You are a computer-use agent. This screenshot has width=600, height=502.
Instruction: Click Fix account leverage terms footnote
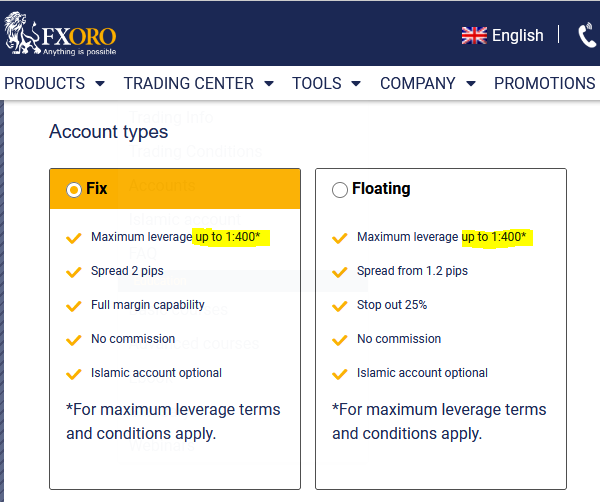173,422
